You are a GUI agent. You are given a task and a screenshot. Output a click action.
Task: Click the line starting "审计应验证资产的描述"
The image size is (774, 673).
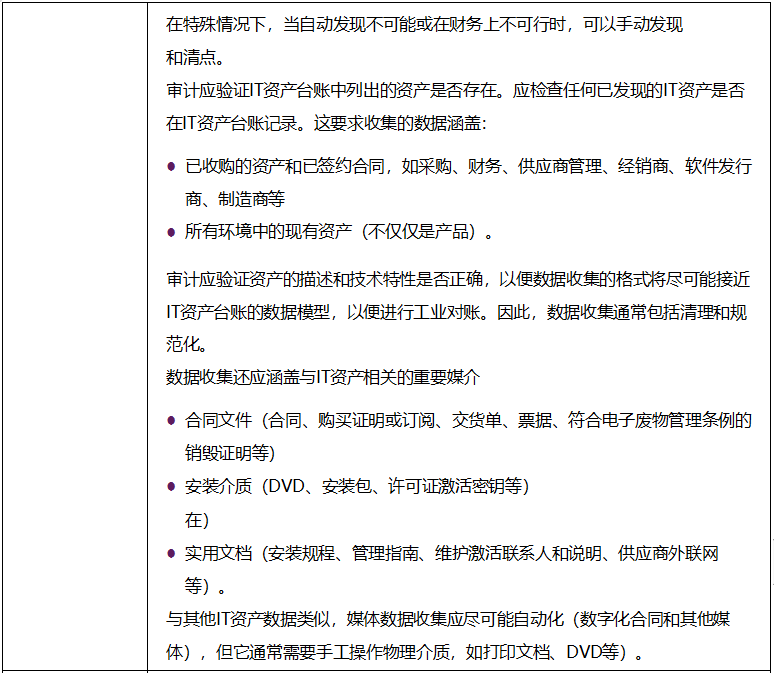[x=457, y=279]
